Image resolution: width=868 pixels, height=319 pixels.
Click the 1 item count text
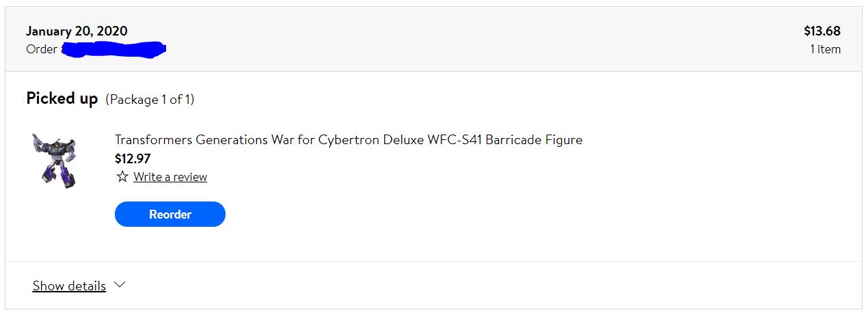pyautogui.click(x=826, y=49)
